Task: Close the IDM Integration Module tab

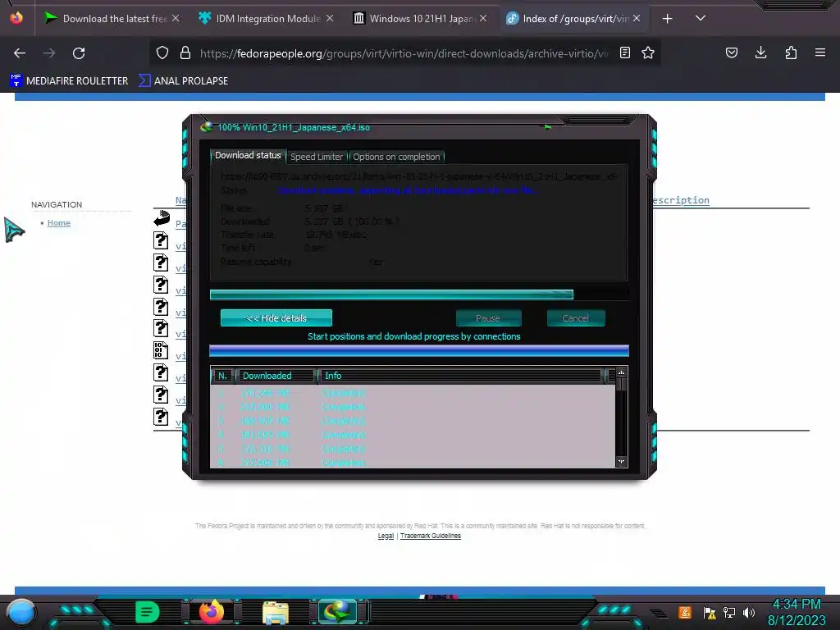Action: (x=330, y=19)
